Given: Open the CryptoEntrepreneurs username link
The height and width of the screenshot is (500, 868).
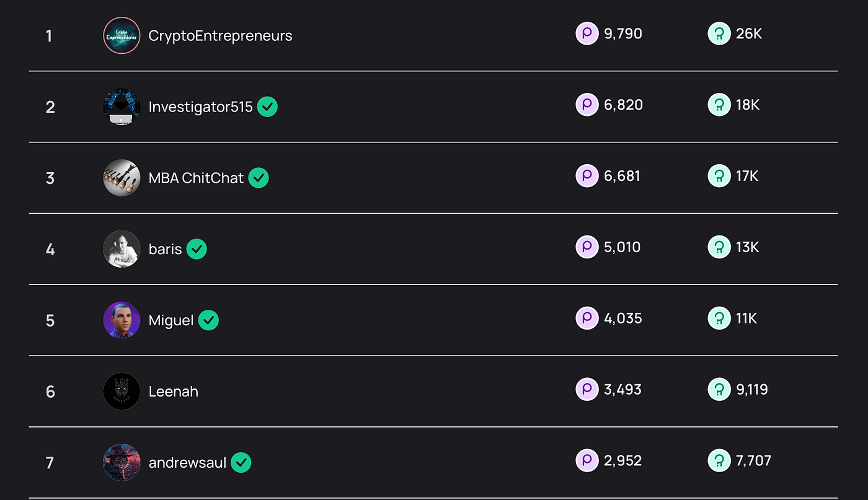Looking at the screenshot, I should 220,36.
